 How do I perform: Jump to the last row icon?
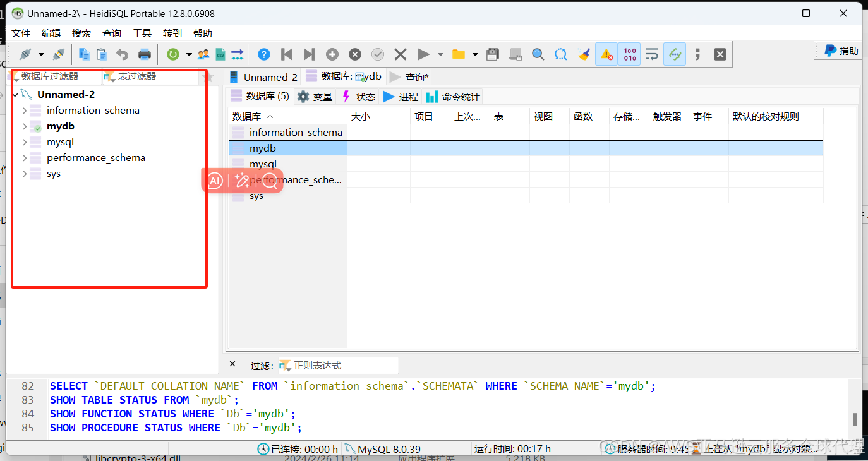pyautogui.click(x=309, y=54)
